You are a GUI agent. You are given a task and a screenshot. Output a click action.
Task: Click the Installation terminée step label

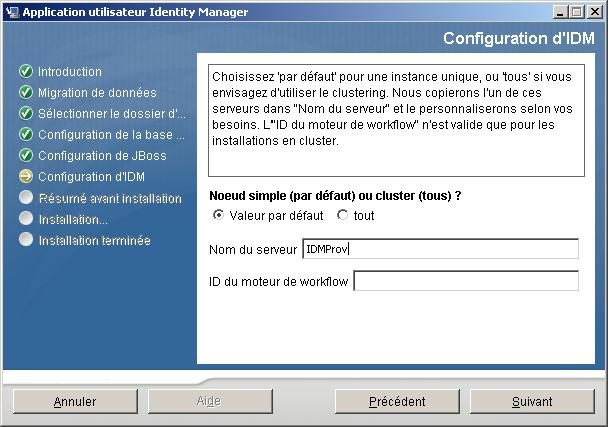pyautogui.click(x=95, y=240)
